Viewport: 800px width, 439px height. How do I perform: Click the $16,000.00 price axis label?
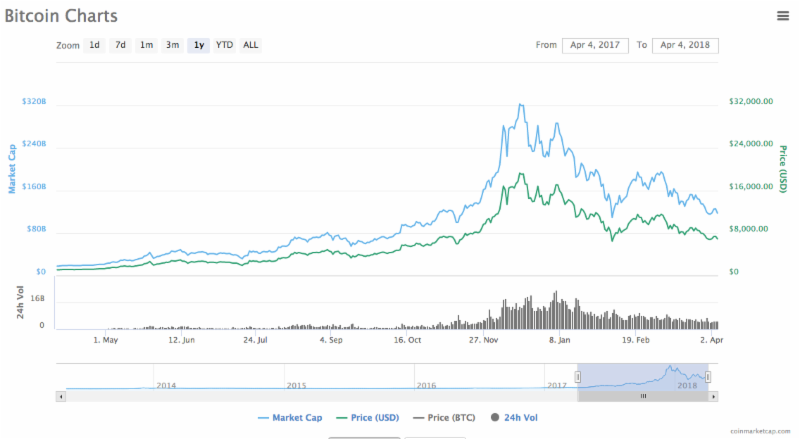751,186
